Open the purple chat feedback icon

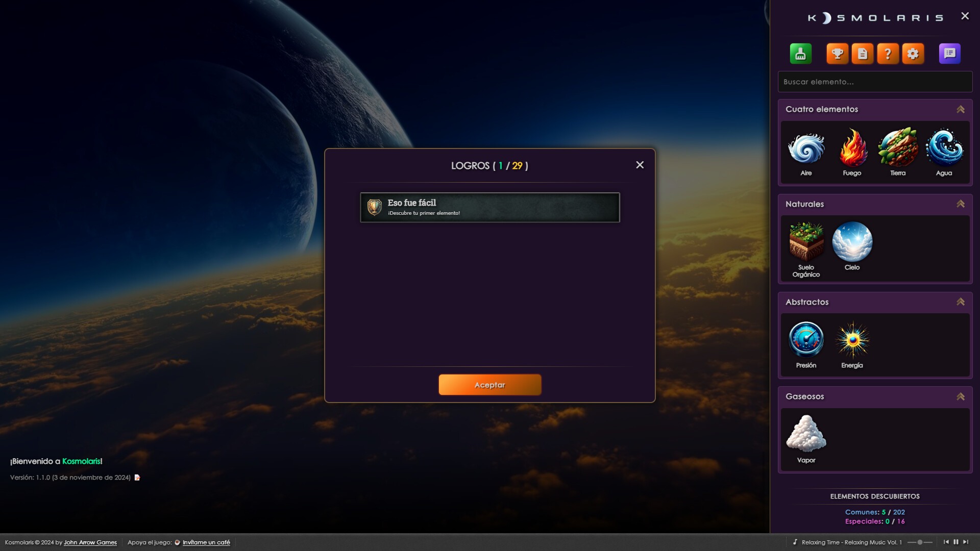pos(949,54)
